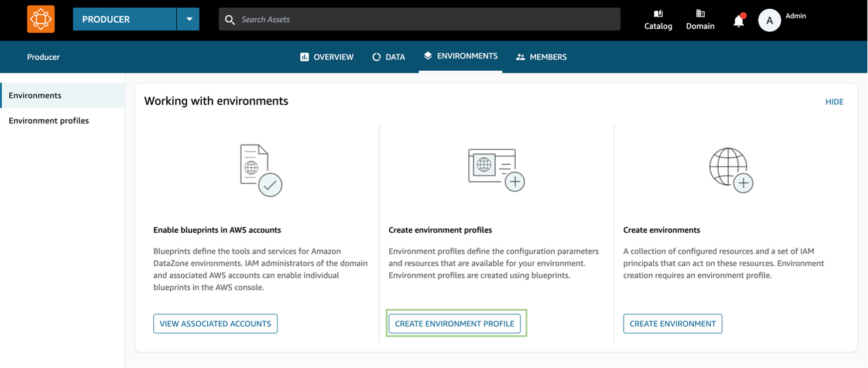The image size is (868, 368).
Task: Switch to the MEMBERS tab
Action: [x=541, y=57]
